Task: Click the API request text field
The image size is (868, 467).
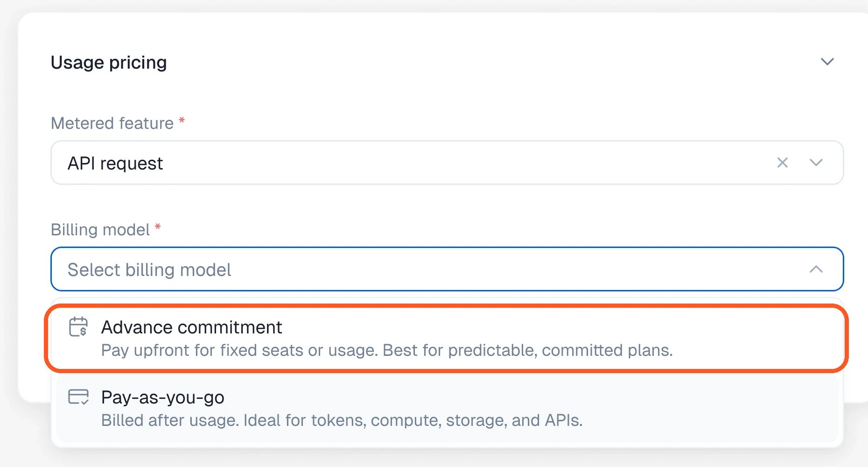Action: pos(447,163)
